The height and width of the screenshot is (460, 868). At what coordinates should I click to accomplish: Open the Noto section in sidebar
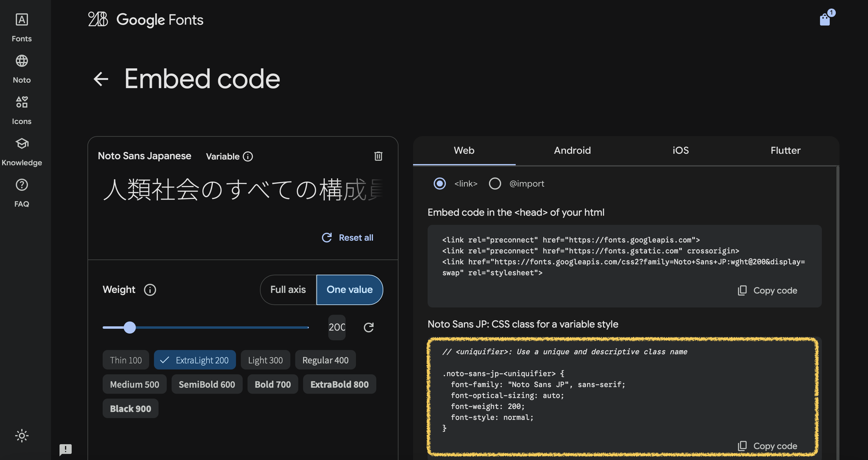22,69
